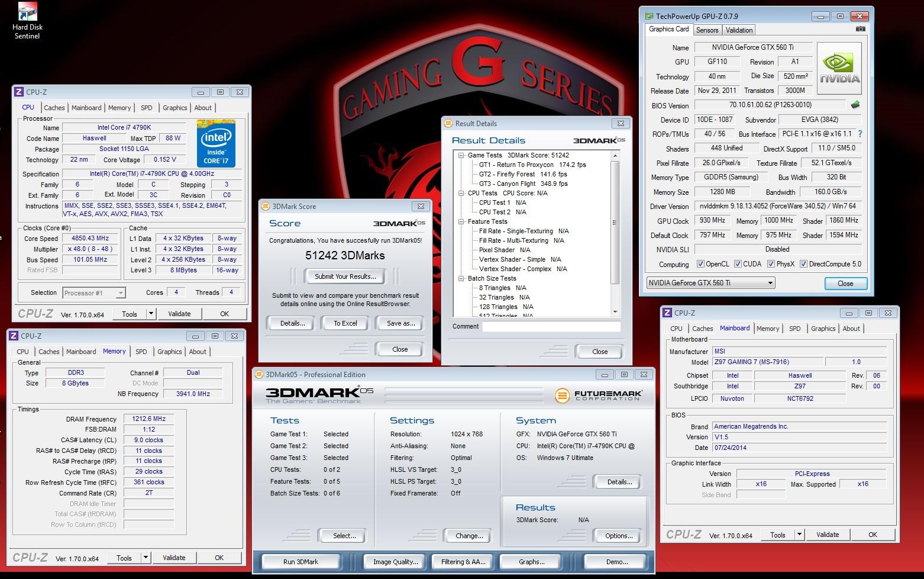Switch to Validation tab in GPU-Z

(x=739, y=30)
